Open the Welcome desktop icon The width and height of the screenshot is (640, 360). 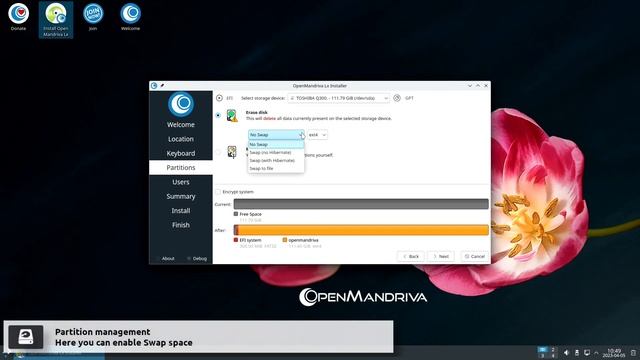pyautogui.click(x=131, y=17)
